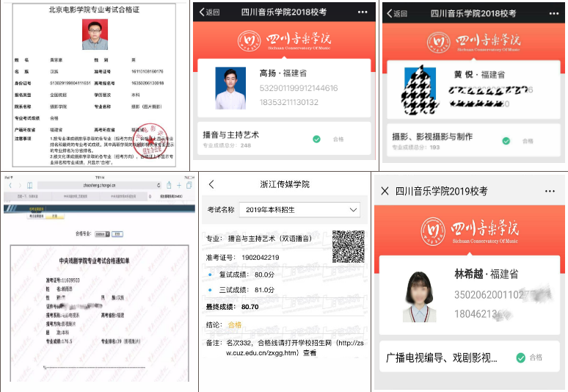Screen dimensions: 568x392
Task: Click Sichuan Conservatory logo in 2019校考 screen
Action: pos(470,231)
